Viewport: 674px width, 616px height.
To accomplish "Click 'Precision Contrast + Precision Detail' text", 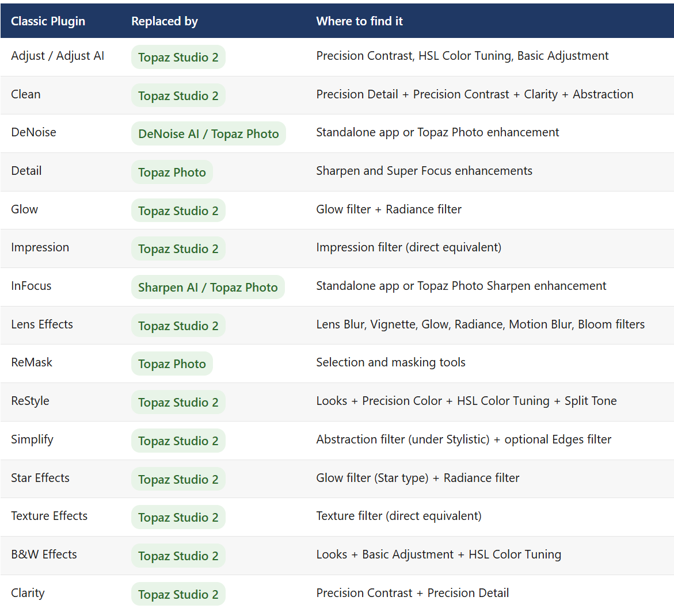I will (x=412, y=593).
